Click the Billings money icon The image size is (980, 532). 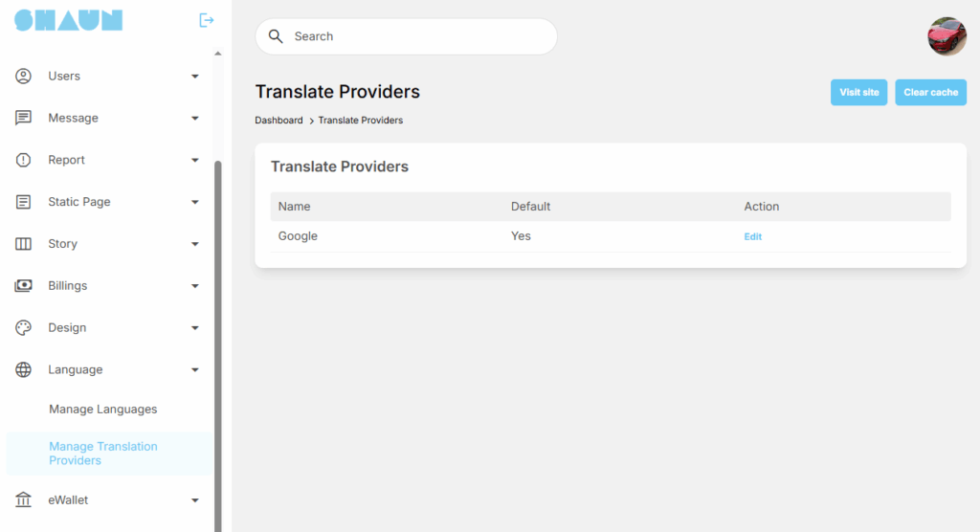coord(24,286)
